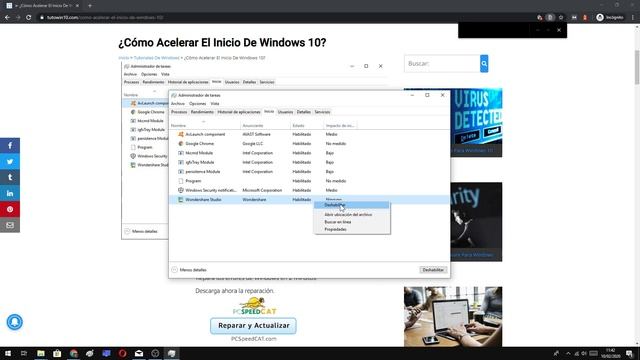Click the Menos detalles arrow icon in front window
Viewport: 640px width, 360px height.
click(x=175, y=270)
